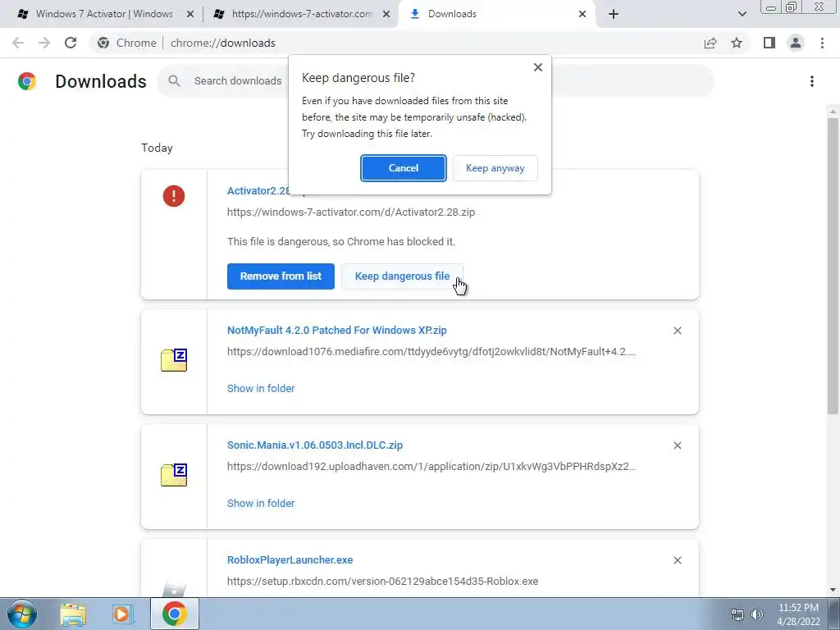Click the rbxcdn Roblox source URL
840x630 pixels.
click(382, 582)
